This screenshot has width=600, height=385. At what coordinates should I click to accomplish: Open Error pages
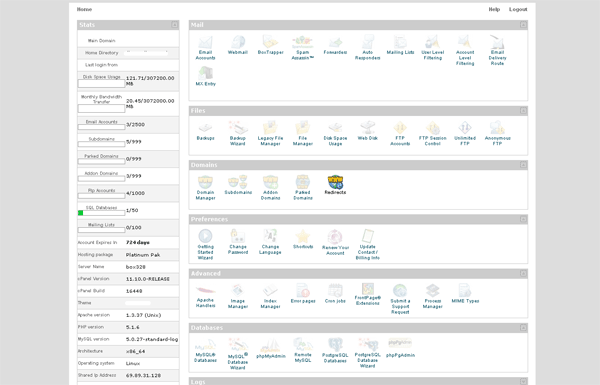[x=303, y=294]
